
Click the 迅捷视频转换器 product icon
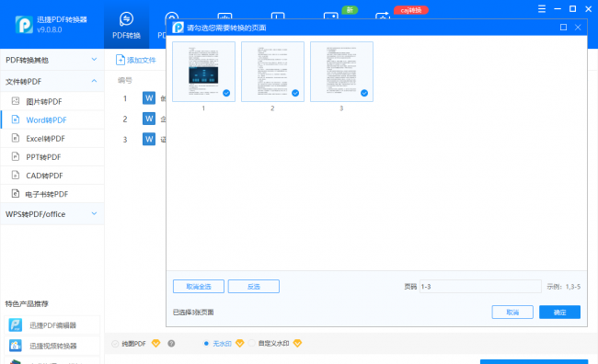click(16, 346)
